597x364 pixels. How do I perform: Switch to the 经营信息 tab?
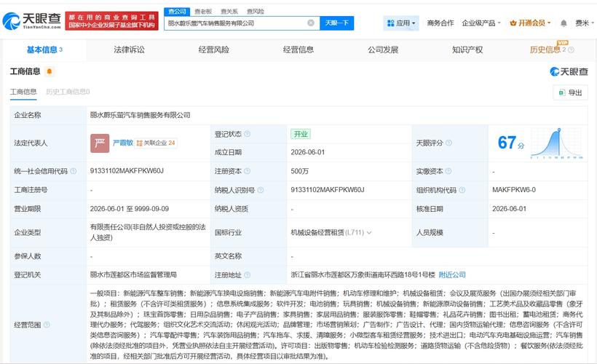pos(298,50)
